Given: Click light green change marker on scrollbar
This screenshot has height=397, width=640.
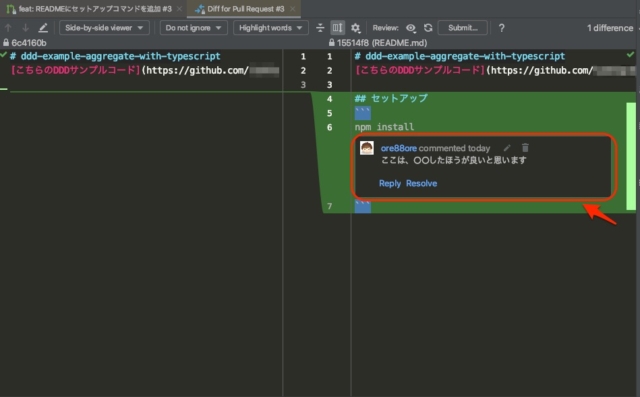Looking at the screenshot, I should pos(631,156).
